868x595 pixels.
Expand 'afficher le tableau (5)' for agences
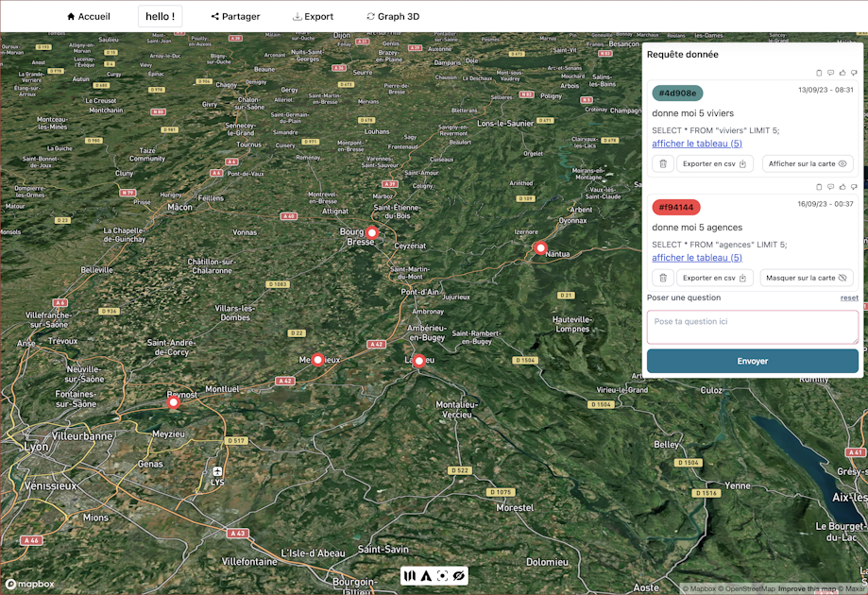696,258
